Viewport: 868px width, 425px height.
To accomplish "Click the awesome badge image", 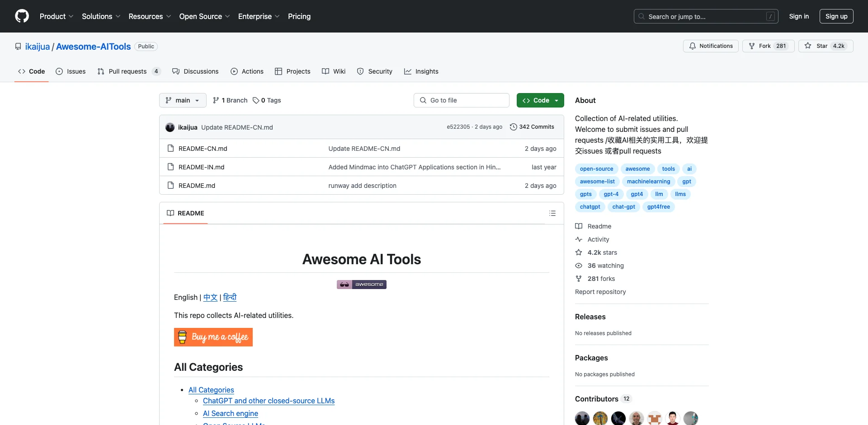I will click(362, 285).
